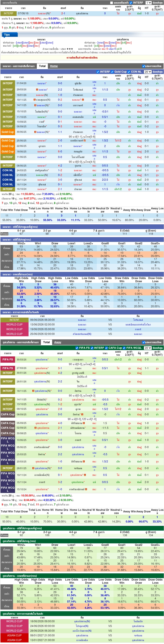164x644 pixels.
Task: Open team ไอซ์แลนด์ from the 29/03/26 match
Action: click(78, 89)
